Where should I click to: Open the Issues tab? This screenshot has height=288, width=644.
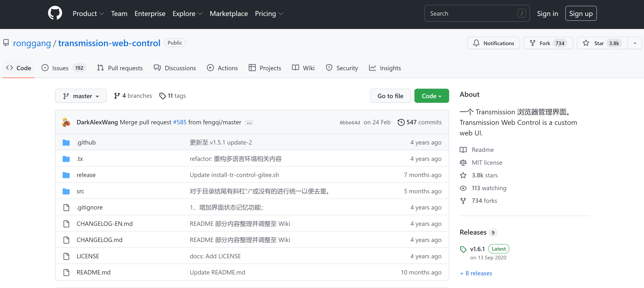click(x=64, y=68)
